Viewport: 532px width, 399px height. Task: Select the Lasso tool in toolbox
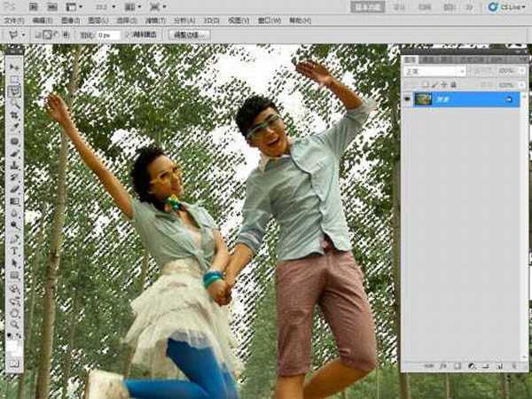[x=15, y=90]
